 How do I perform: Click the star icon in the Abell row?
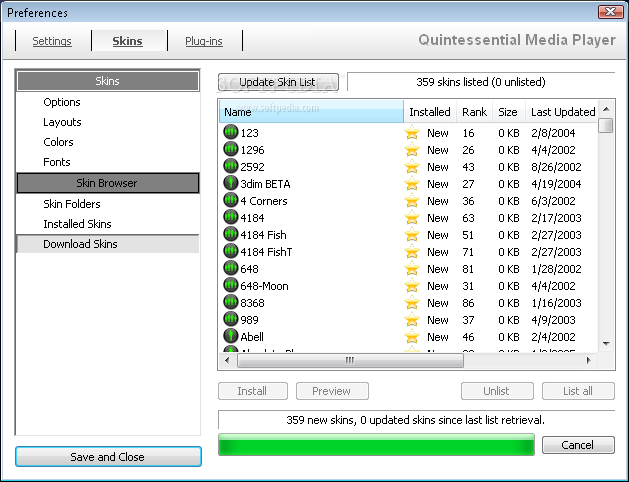pyautogui.click(x=412, y=337)
